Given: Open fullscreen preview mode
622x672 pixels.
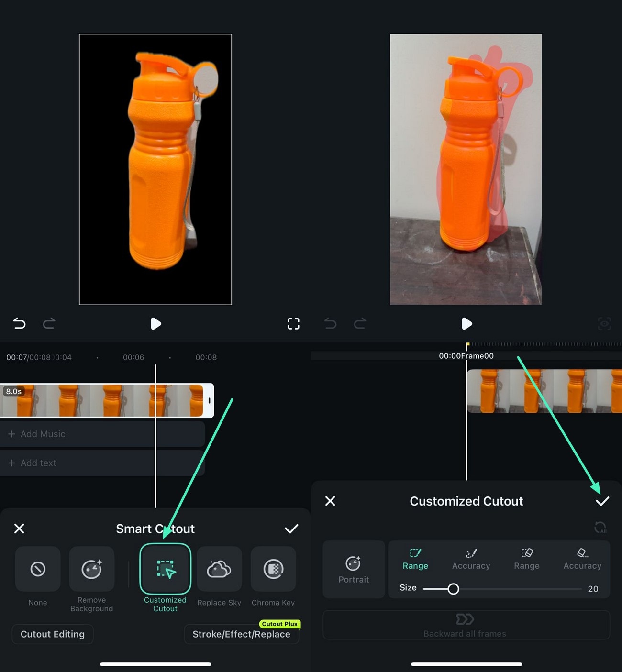Looking at the screenshot, I should coord(293,324).
